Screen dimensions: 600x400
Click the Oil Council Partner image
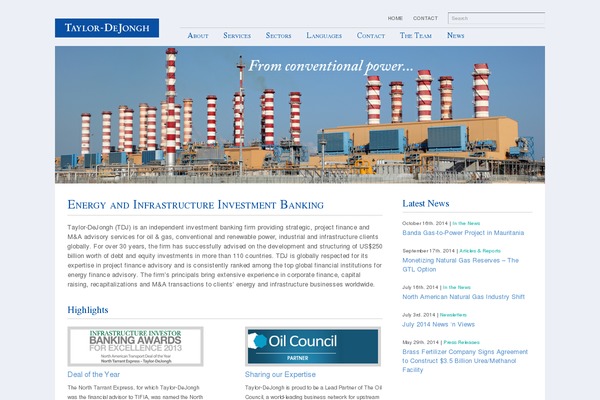(313, 346)
